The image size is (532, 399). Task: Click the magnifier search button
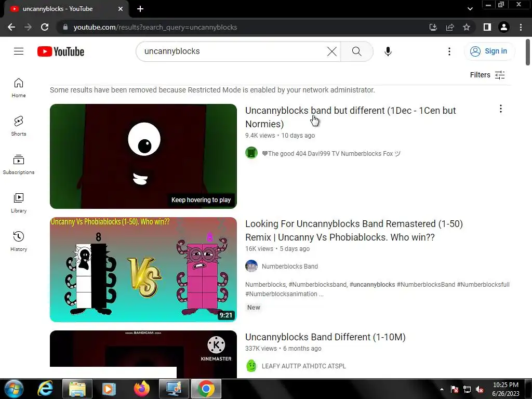coord(356,51)
